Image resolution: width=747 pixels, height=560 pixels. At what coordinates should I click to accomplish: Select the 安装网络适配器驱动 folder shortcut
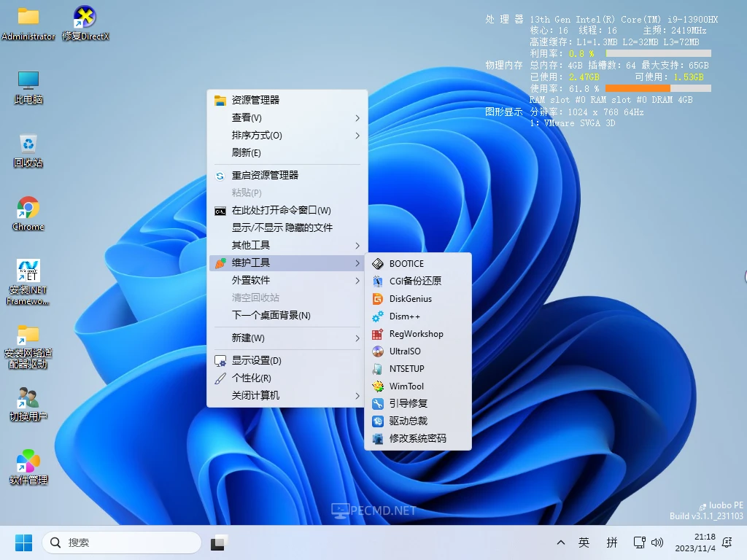(28, 347)
